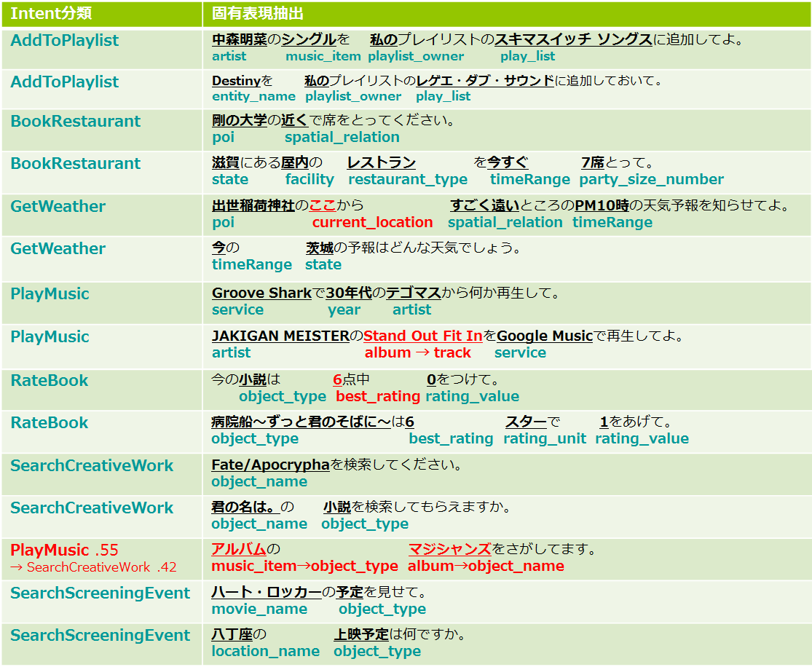Select the 'movie_name' slot label
This screenshot has width=812, height=667.
[259, 609]
